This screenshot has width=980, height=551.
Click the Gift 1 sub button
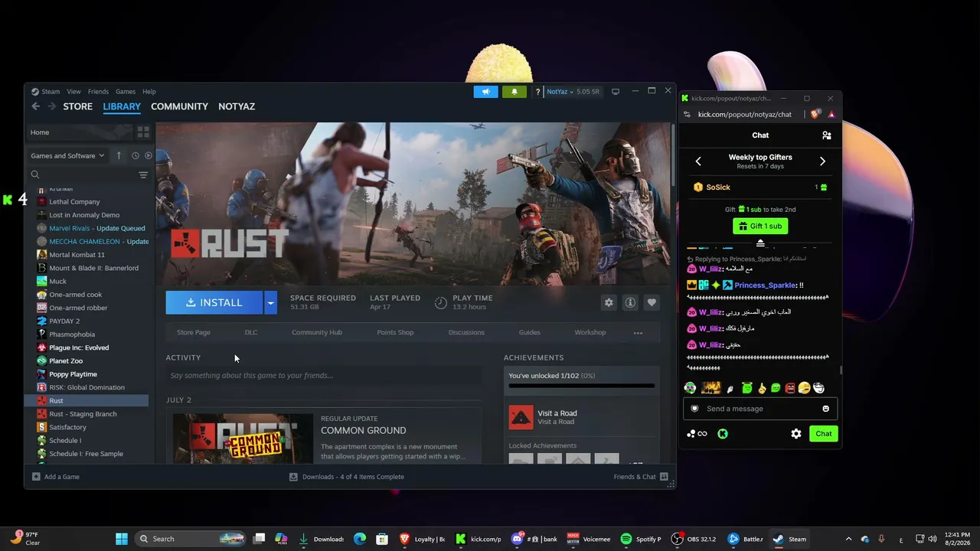point(760,226)
